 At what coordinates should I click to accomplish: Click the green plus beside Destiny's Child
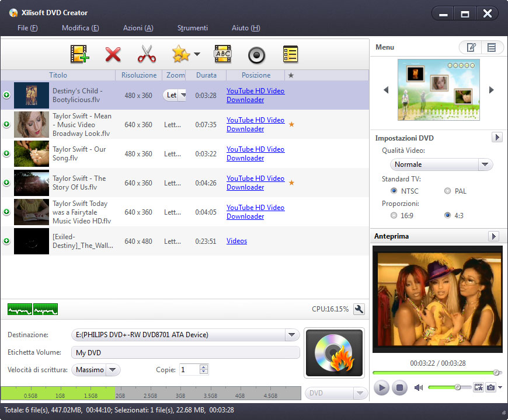pos(6,95)
